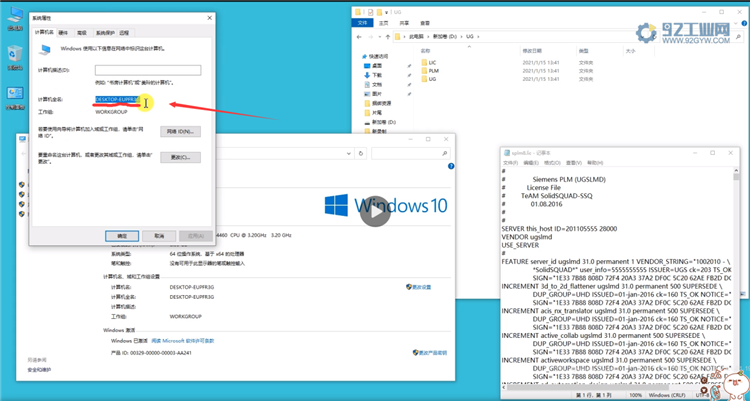Click the Forward arrow in the UG explorer window
Viewport: 750px width, 401px height.
[x=370, y=36]
